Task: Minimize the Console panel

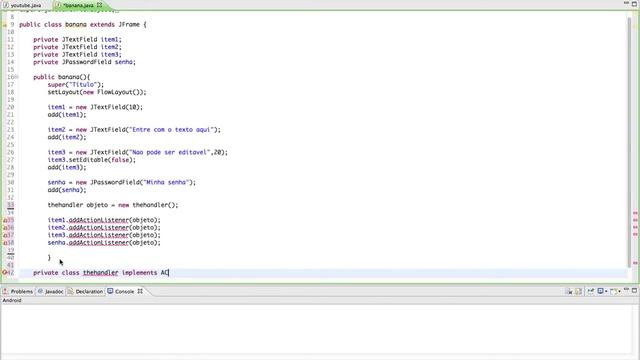Action: [x=627, y=290]
